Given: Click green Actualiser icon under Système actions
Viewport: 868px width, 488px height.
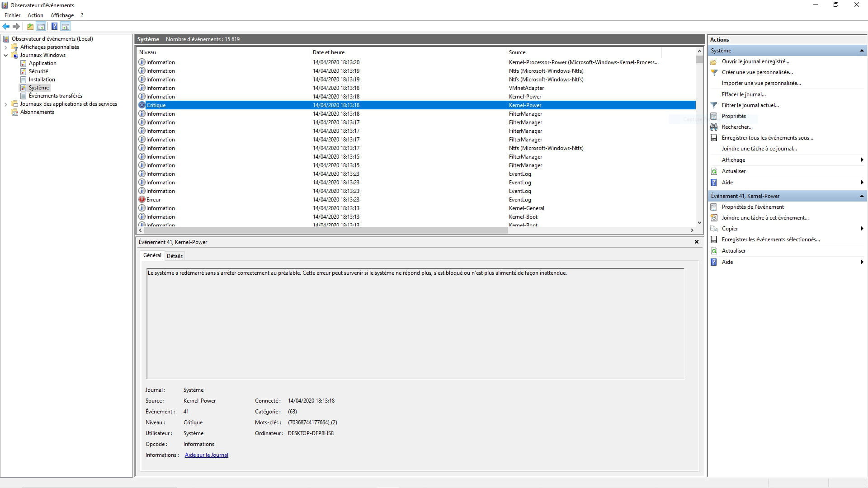Looking at the screenshot, I should [x=714, y=171].
